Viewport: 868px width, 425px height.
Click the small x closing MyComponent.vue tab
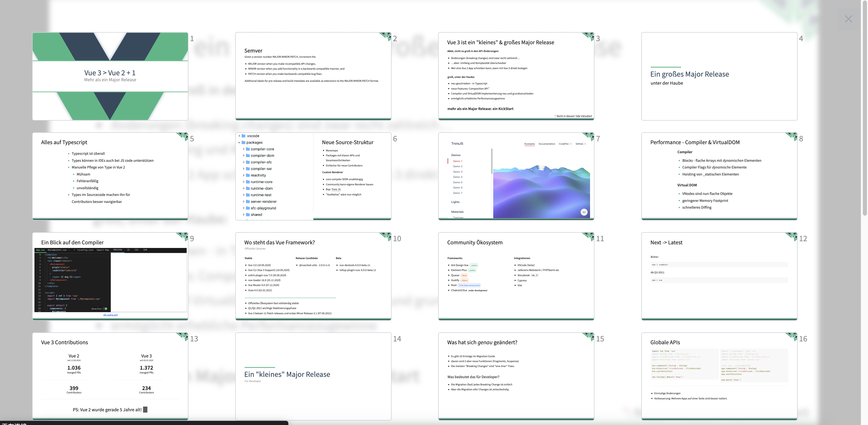pos(69,250)
